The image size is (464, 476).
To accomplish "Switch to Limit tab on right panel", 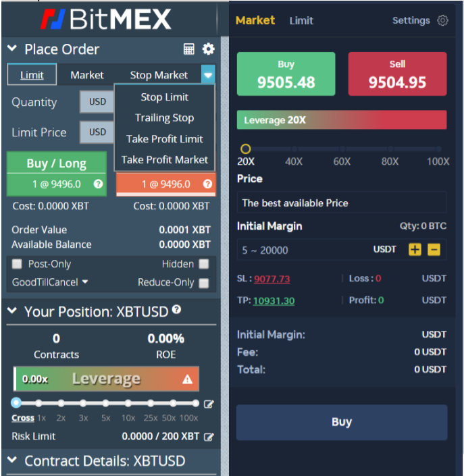I will [301, 21].
